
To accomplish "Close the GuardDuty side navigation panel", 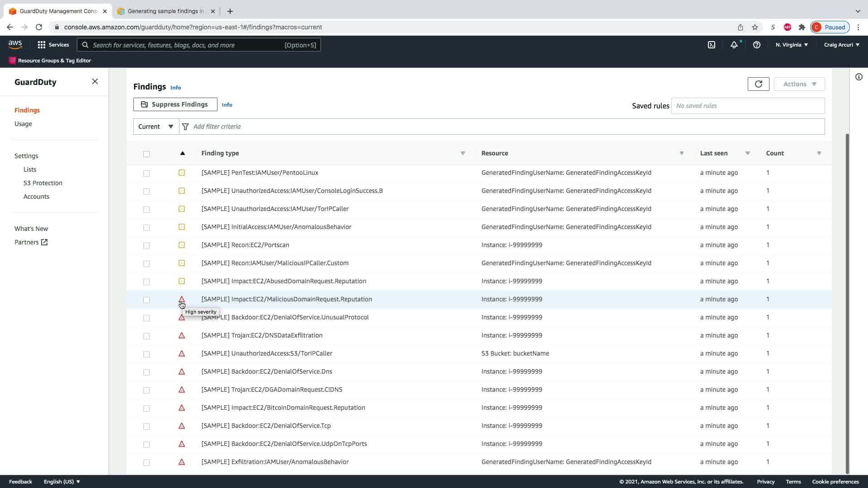I will [x=94, y=81].
